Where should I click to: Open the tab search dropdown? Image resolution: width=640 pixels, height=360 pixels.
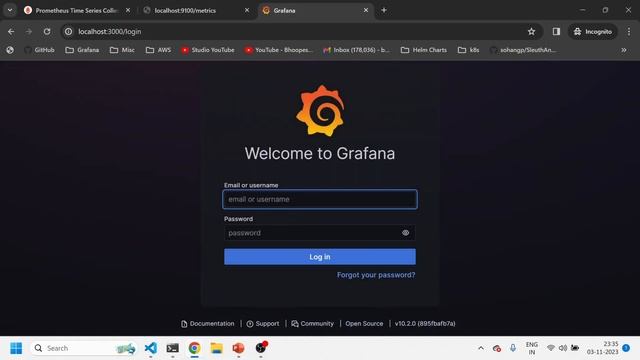10,10
